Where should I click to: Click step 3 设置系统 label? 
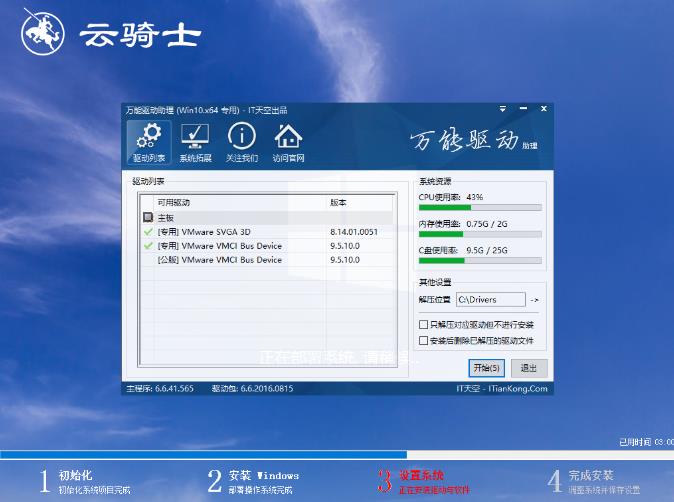pos(421,475)
